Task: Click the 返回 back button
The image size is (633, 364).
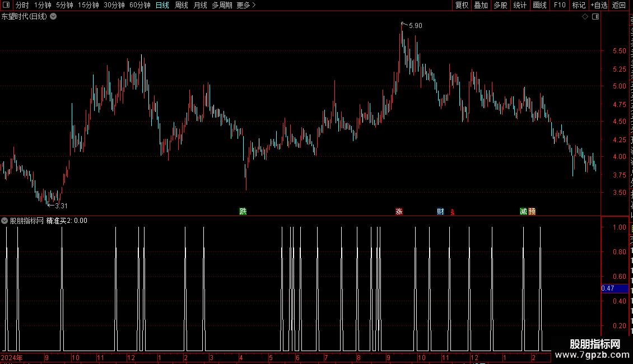Action: [618, 5]
